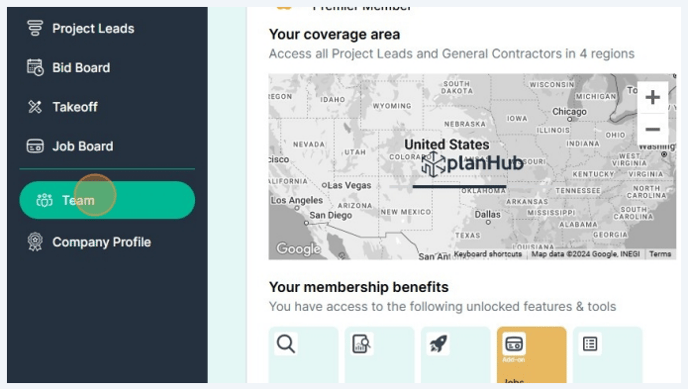
Task: Click the Company Profile badge icon
Action: tap(35, 242)
